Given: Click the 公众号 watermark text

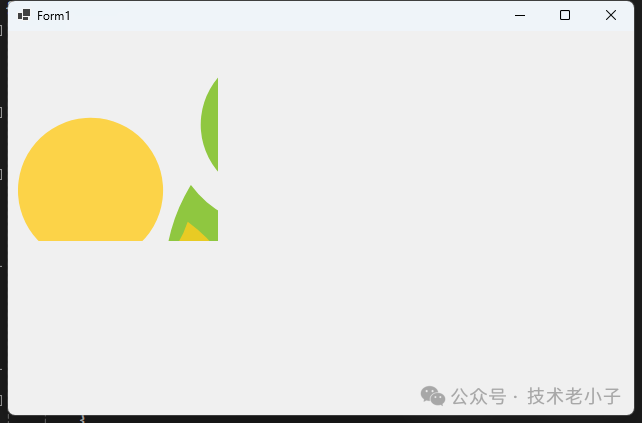Looking at the screenshot, I should point(479,396).
